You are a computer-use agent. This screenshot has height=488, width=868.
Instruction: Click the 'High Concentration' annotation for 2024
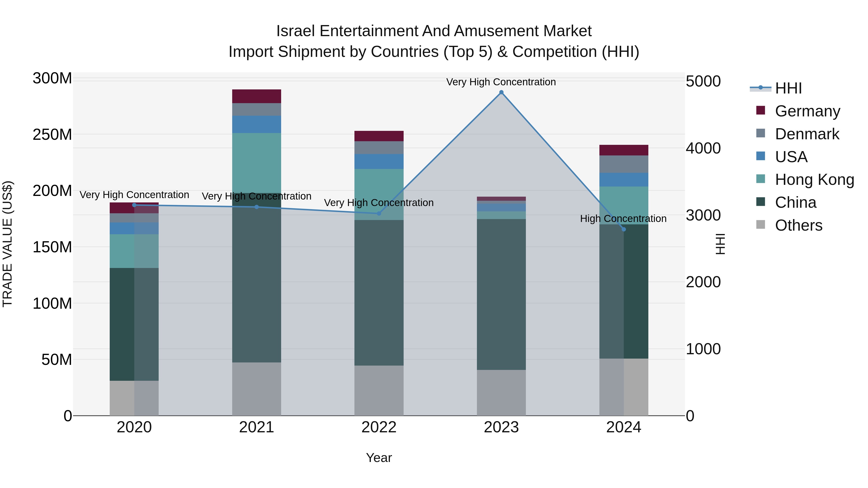623,219
